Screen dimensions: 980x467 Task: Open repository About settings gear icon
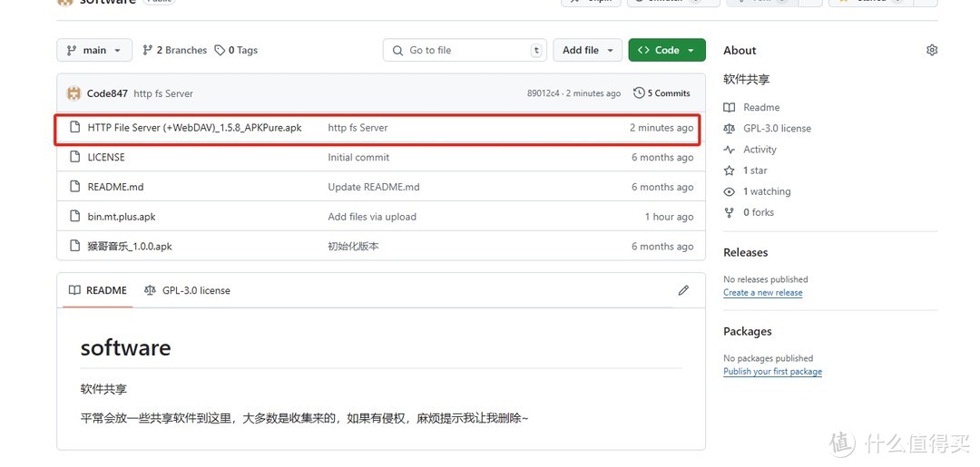point(932,50)
